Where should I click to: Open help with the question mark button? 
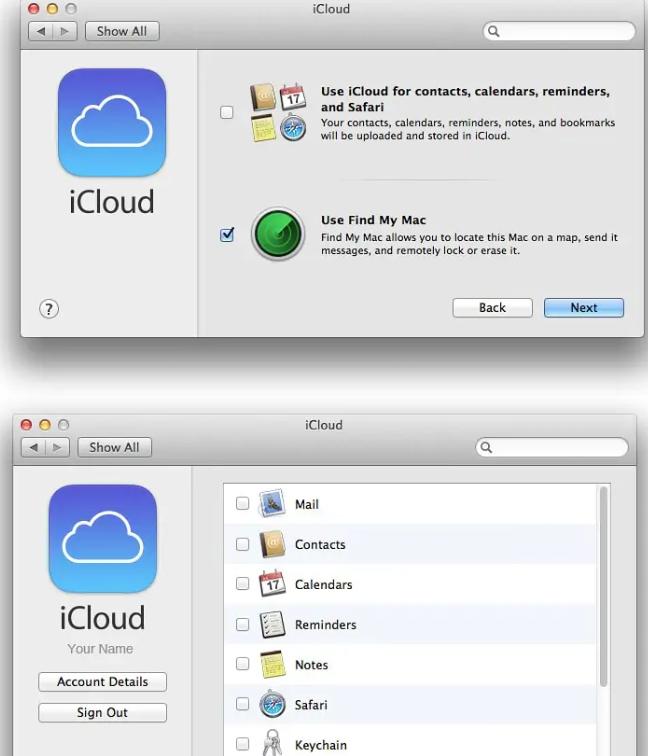pyautogui.click(x=49, y=309)
